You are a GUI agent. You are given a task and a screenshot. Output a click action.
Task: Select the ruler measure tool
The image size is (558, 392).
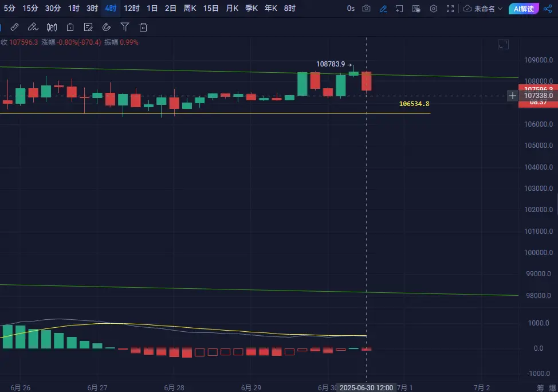point(14,27)
